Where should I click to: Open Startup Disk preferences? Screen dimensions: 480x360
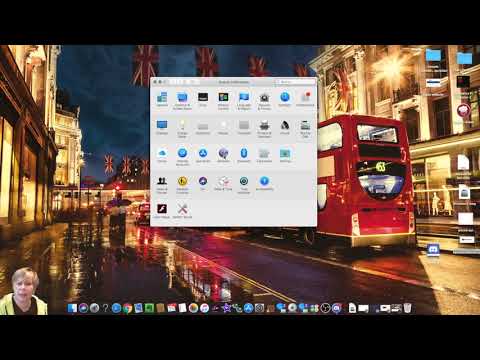click(305, 125)
